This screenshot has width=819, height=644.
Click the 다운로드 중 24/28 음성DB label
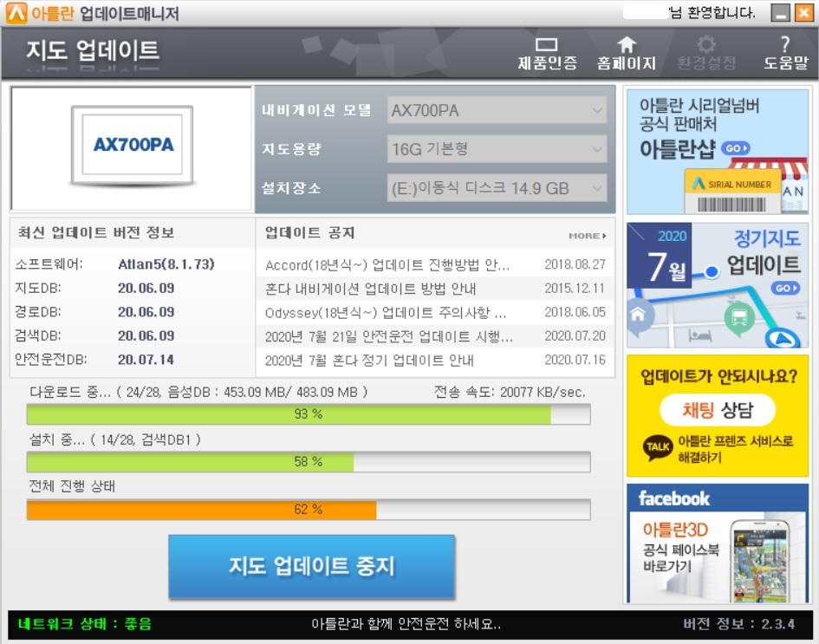pos(198,393)
